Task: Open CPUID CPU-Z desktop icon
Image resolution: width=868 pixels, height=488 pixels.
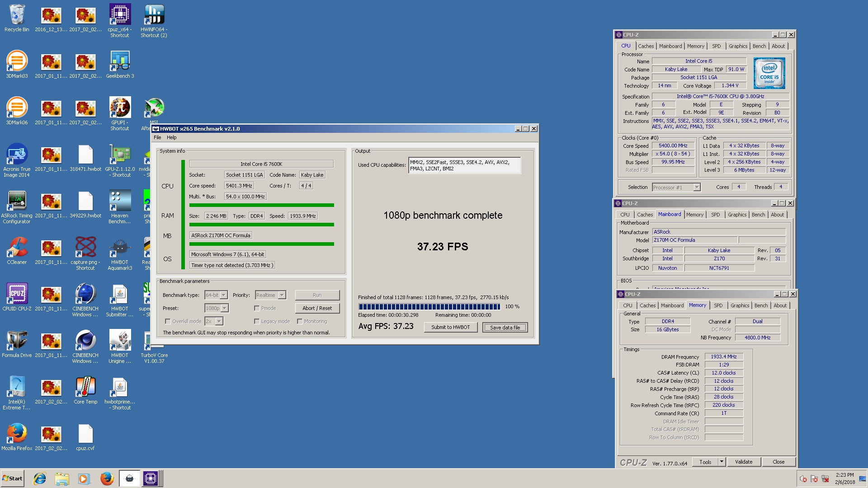Action: pyautogui.click(x=17, y=297)
